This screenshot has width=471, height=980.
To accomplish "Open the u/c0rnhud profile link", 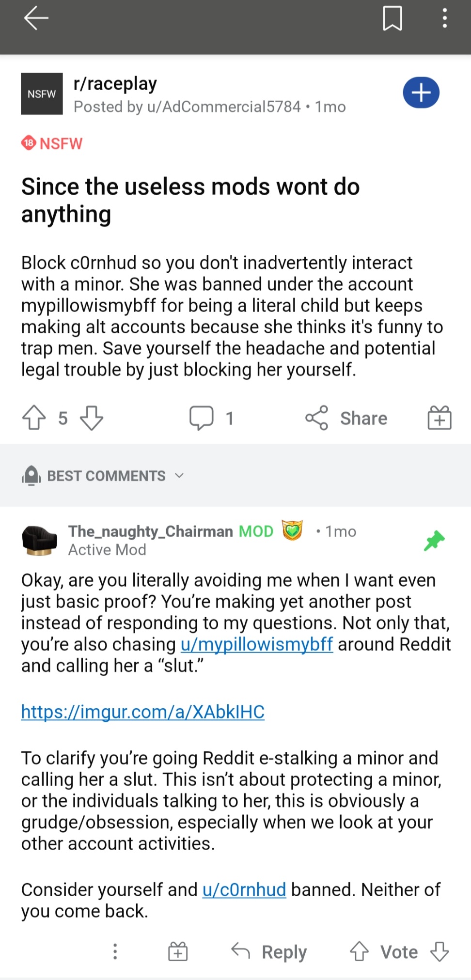I will click(x=244, y=889).
